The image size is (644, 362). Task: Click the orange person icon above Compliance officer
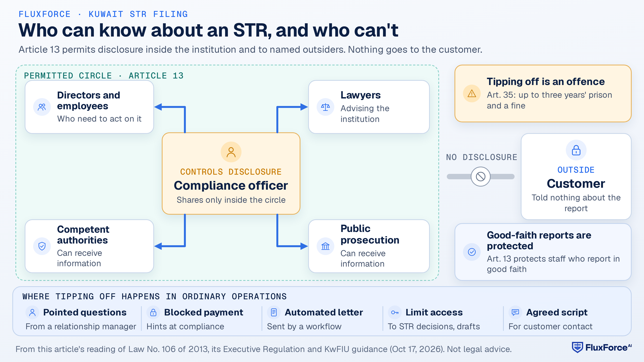231,152
